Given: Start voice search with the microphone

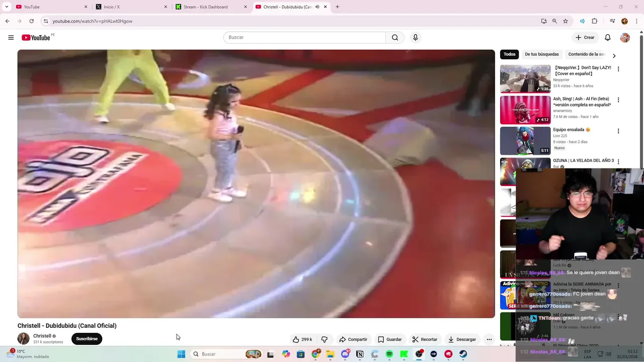Looking at the screenshot, I should [415, 37].
